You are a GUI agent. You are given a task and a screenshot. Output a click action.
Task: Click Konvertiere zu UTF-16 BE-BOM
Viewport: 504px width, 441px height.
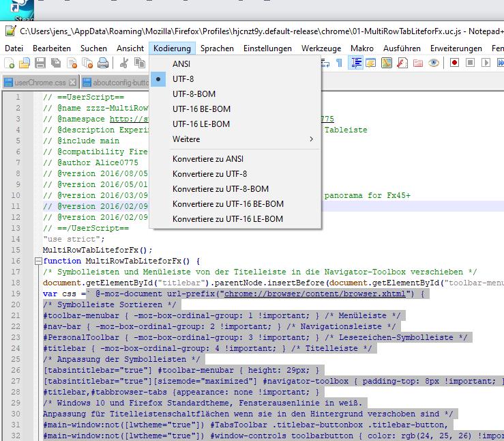(x=228, y=204)
